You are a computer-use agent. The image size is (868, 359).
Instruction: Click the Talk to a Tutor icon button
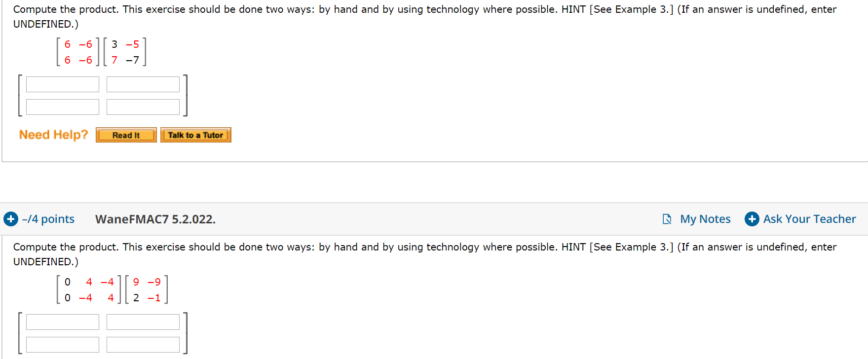195,135
